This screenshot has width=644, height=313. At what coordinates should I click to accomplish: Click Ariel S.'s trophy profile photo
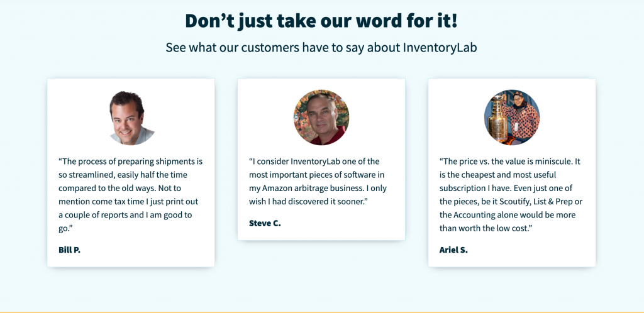tap(512, 118)
